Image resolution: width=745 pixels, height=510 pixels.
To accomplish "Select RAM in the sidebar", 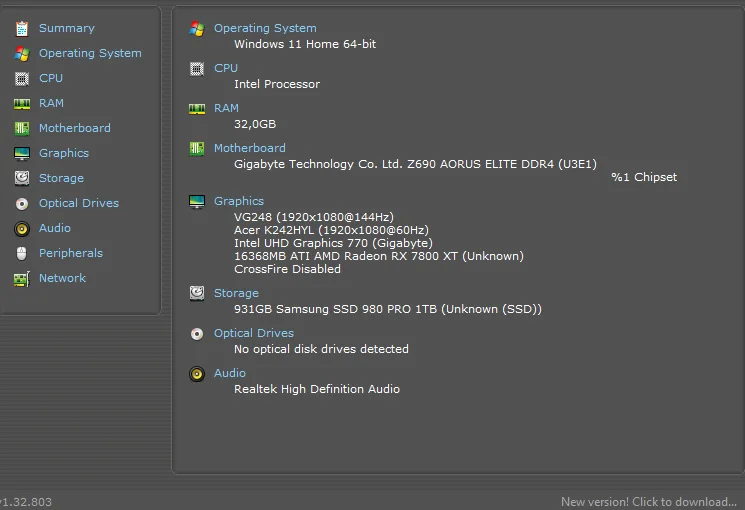I will pyautogui.click(x=51, y=103).
